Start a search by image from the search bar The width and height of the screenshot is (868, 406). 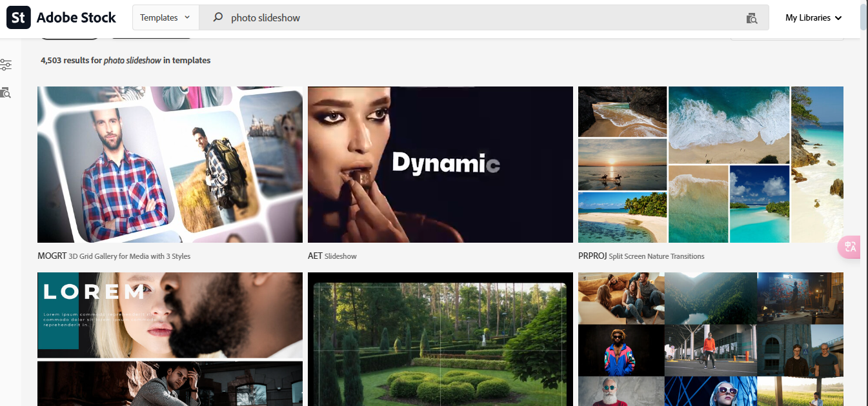click(x=751, y=17)
